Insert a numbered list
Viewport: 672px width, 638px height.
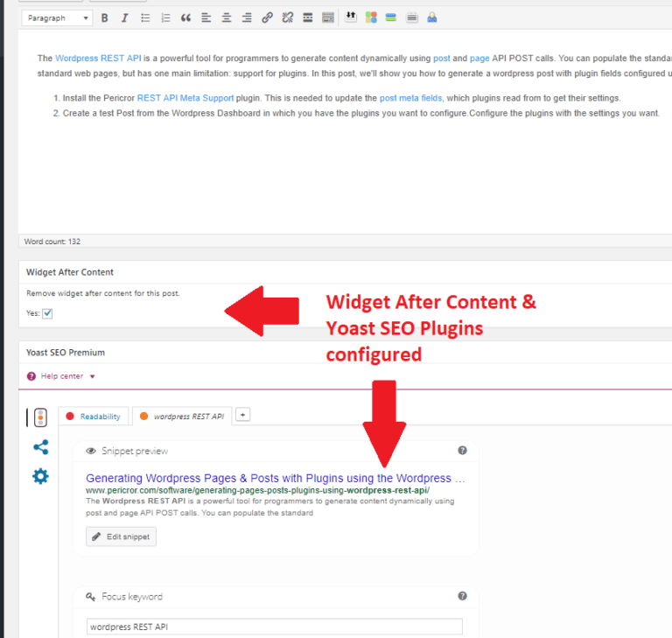[x=165, y=18]
